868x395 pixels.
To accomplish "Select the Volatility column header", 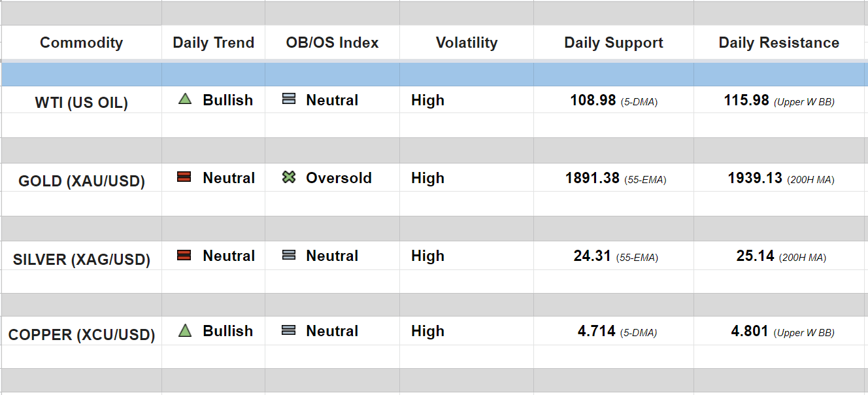I will point(466,43).
